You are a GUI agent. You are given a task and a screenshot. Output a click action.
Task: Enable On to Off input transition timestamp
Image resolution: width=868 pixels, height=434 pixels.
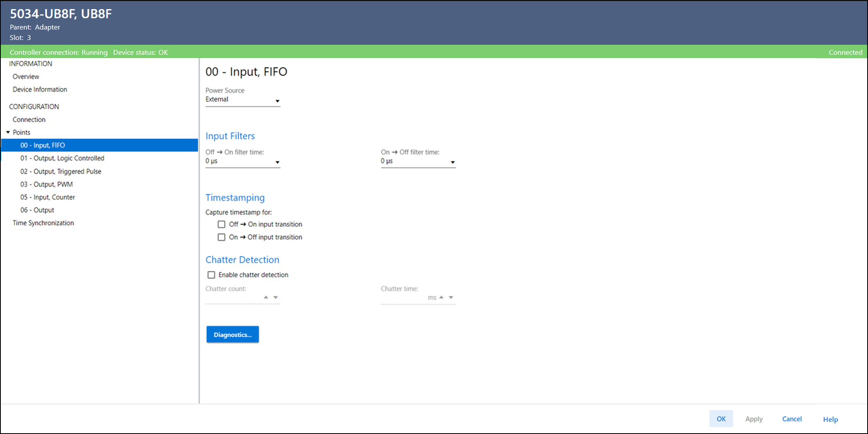221,237
